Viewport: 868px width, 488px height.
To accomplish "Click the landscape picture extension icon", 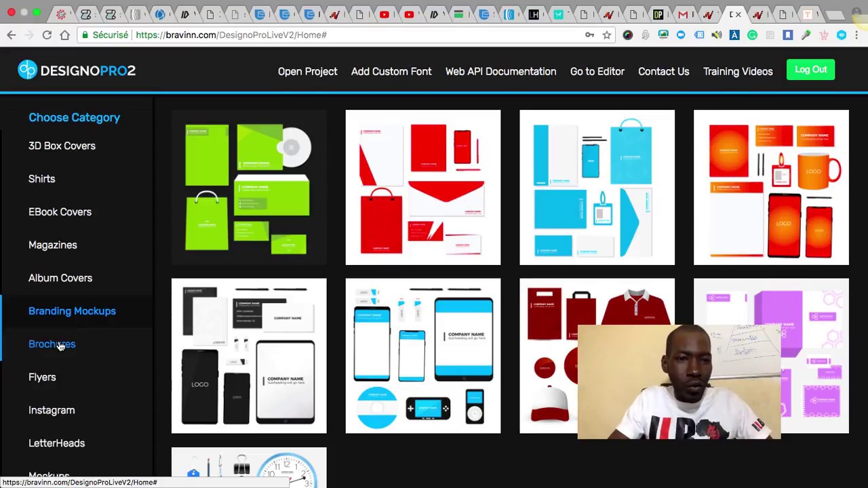I will 663,35.
